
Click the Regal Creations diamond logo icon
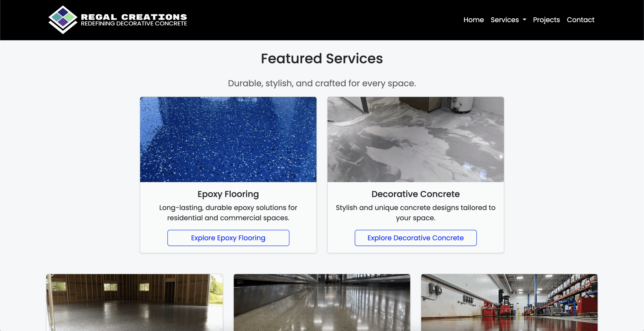point(63,20)
